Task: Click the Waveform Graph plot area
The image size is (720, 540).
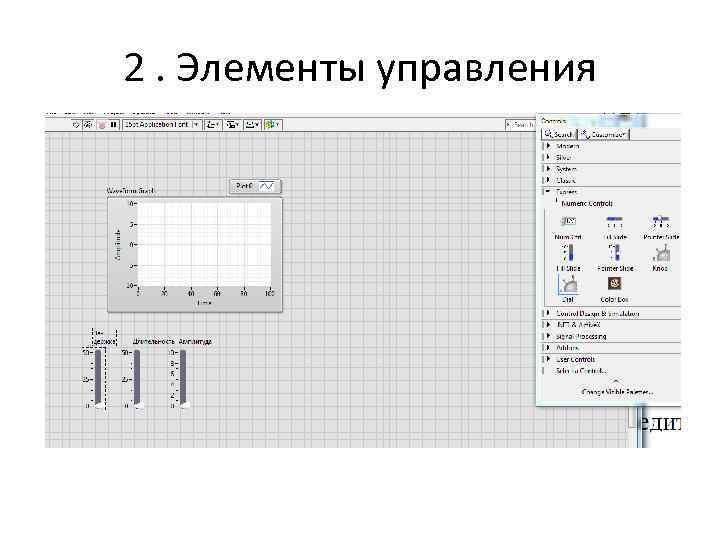Action: pos(205,244)
